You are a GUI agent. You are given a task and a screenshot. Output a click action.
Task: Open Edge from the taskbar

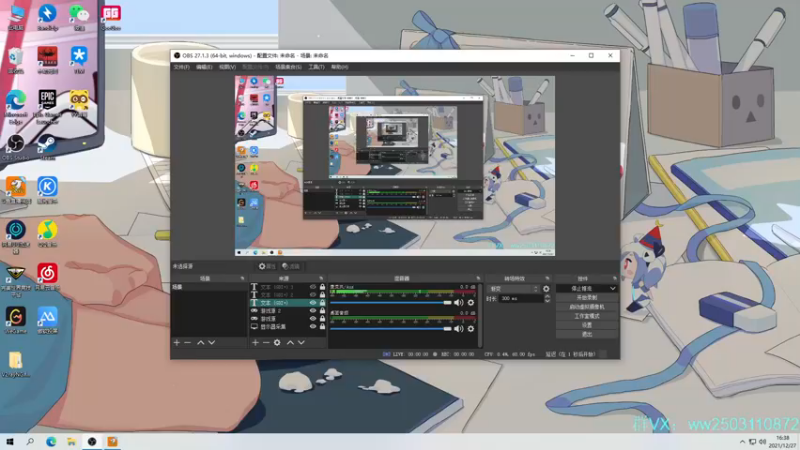click(51, 442)
